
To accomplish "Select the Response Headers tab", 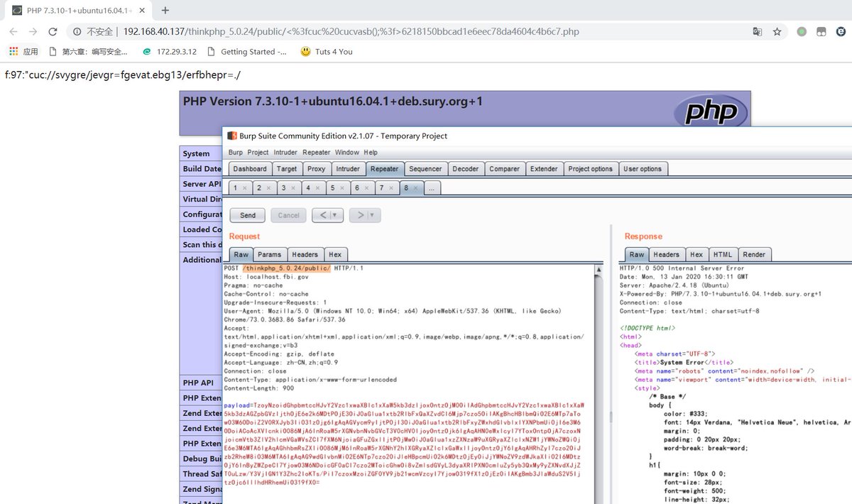I will click(667, 254).
